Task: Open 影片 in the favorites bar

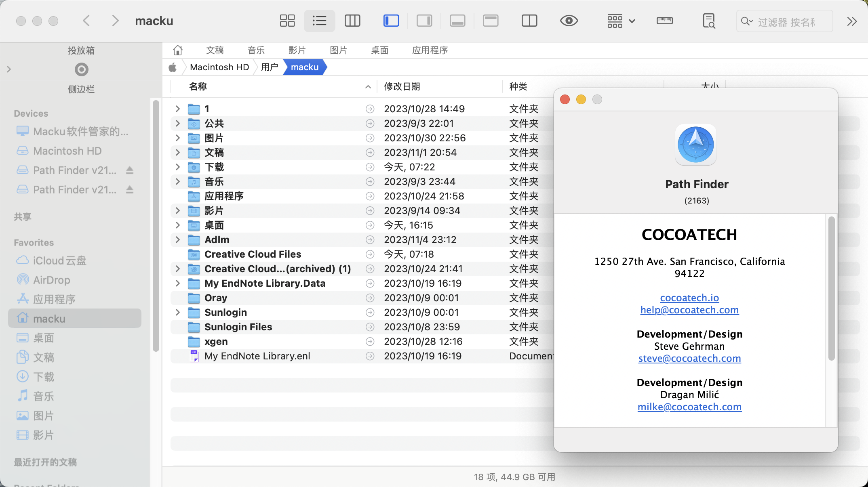Action: (297, 50)
